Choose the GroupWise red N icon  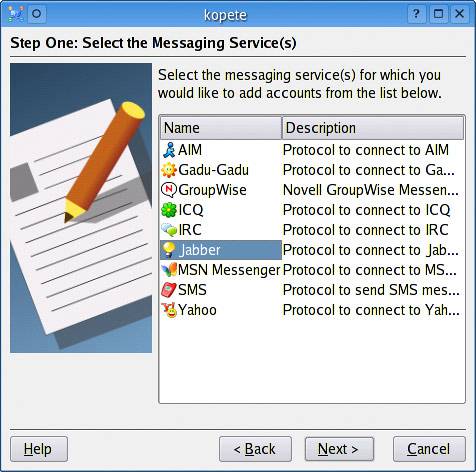click(169, 190)
